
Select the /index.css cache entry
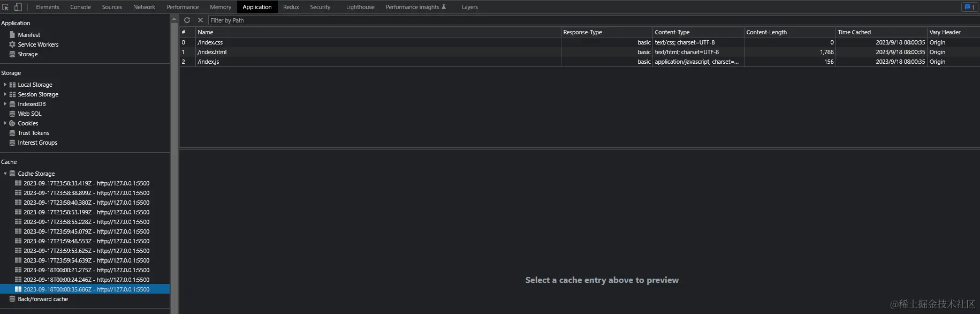[x=580, y=42]
